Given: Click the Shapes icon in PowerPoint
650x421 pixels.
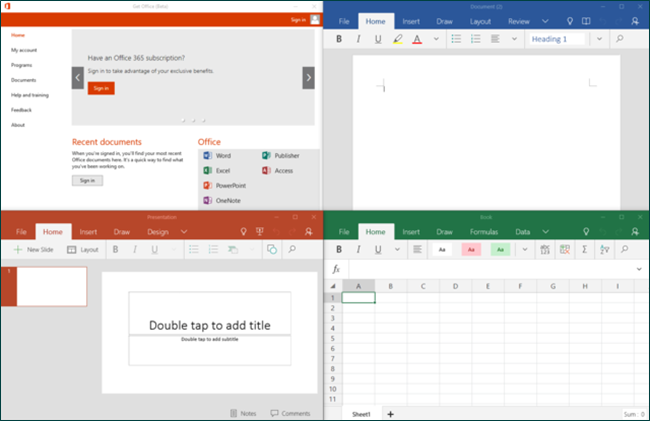Looking at the screenshot, I should click(x=272, y=249).
